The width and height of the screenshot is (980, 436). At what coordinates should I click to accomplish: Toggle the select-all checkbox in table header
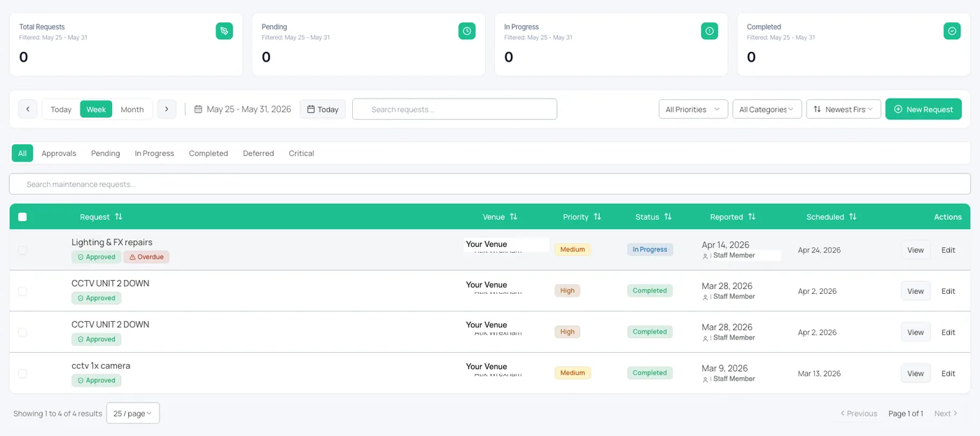(x=22, y=217)
